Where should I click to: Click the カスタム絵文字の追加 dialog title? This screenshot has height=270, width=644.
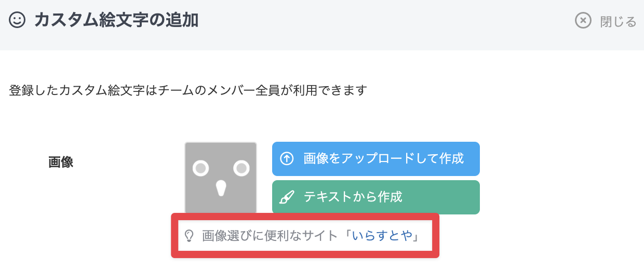click(x=117, y=21)
